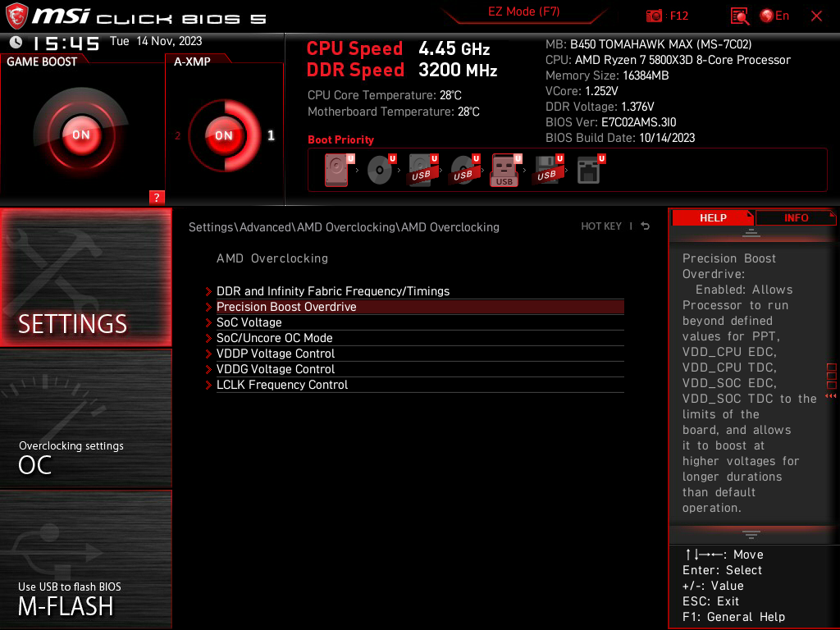The height and width of the screenshot is (630, 840).
Task: Expand LCLK Frequency Control
Action: (x=420, y=384)
